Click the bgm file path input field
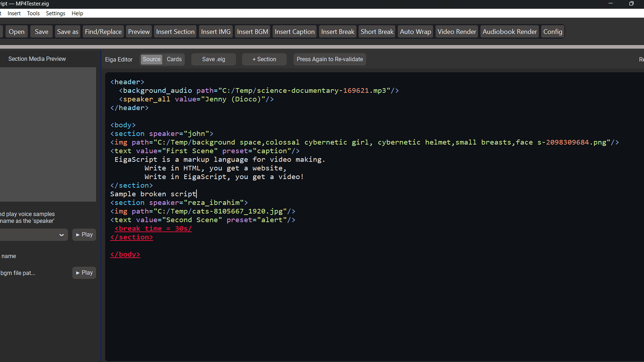The width and height of the screenshot is (644, 362). 34,273
